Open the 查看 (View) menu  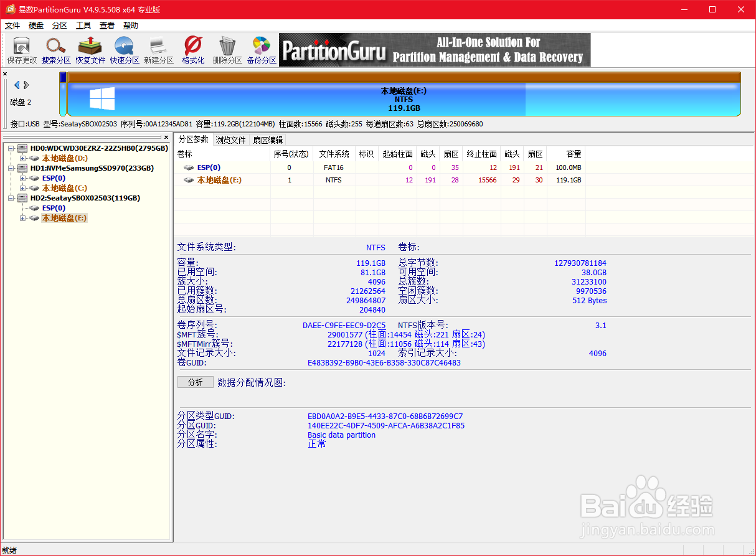point(107,26)
